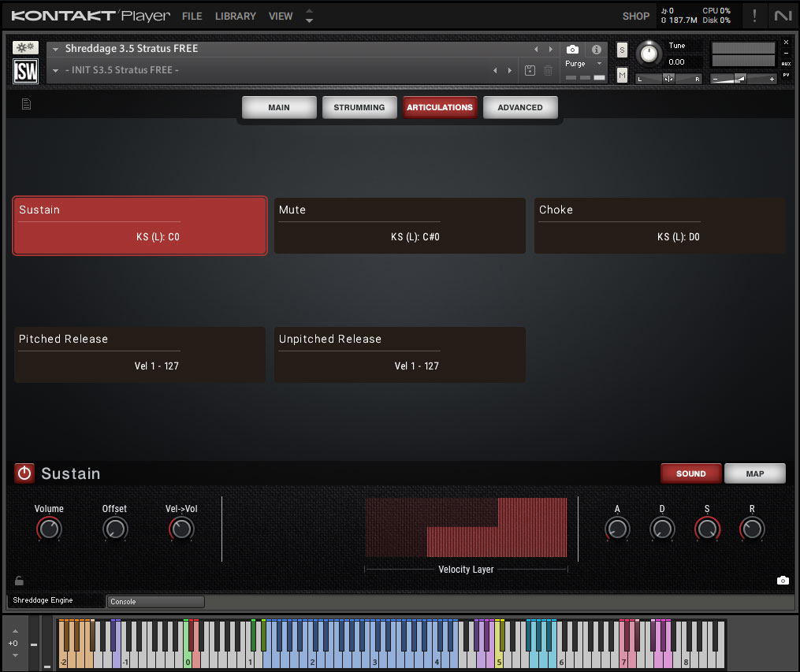Click the Decay (D) knob
Screen dimensions: 800x672
click(x=662, y=529)
